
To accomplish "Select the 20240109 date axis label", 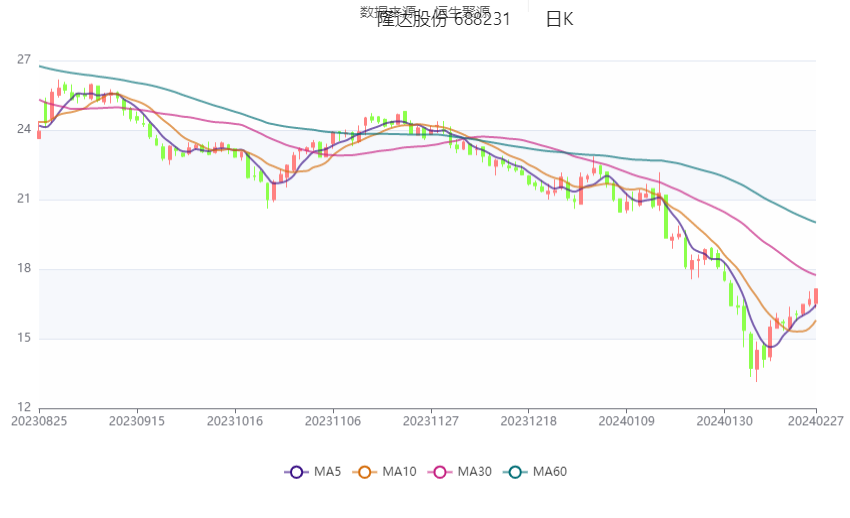I will [x=627, y=421].
